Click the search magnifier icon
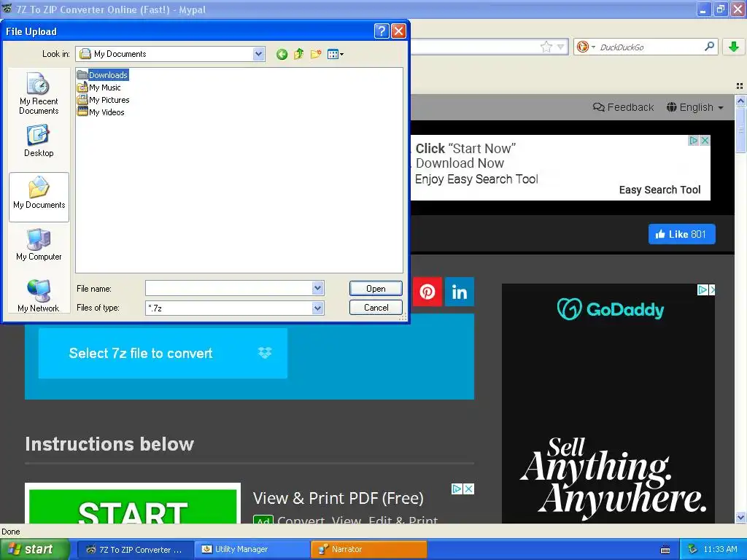 [709, 47]
